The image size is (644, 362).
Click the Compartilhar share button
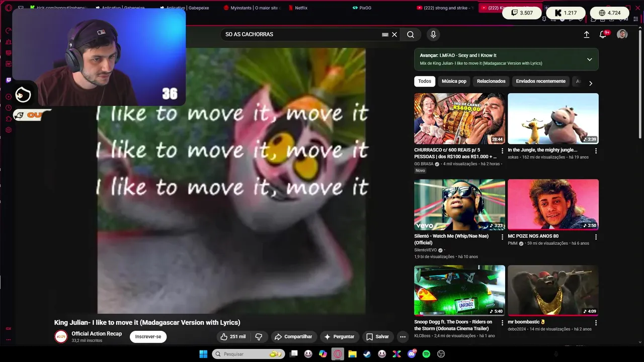[x=293, y=337]
